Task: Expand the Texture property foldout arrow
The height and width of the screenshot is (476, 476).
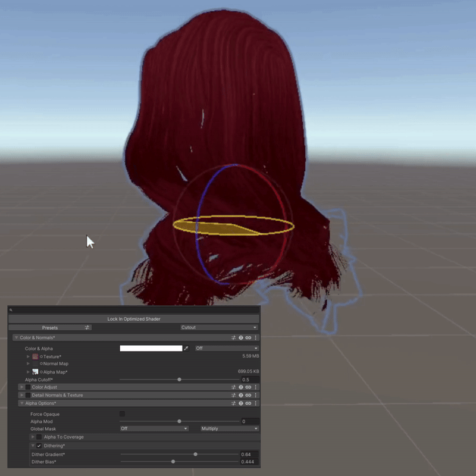Action: [28, 356]
